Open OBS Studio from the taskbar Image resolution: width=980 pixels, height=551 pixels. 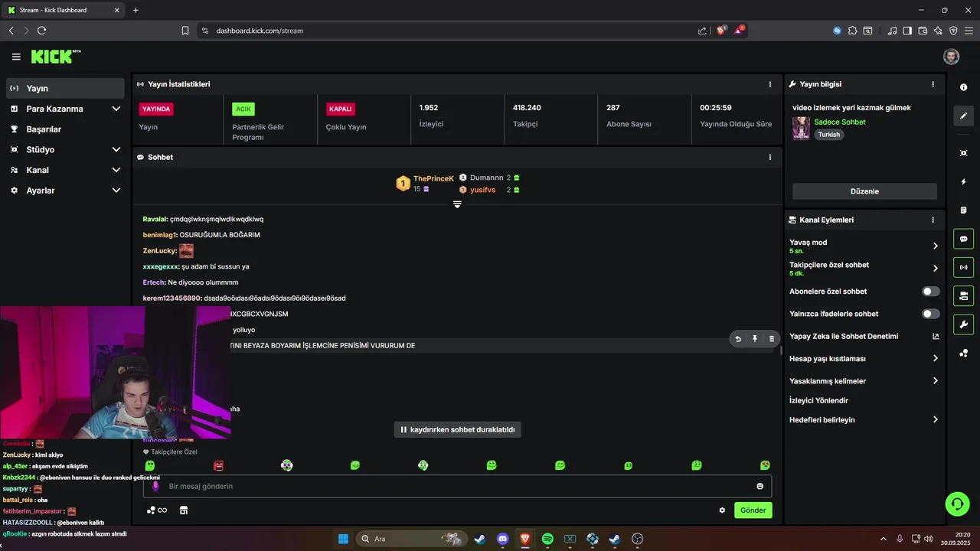(637, 539)
